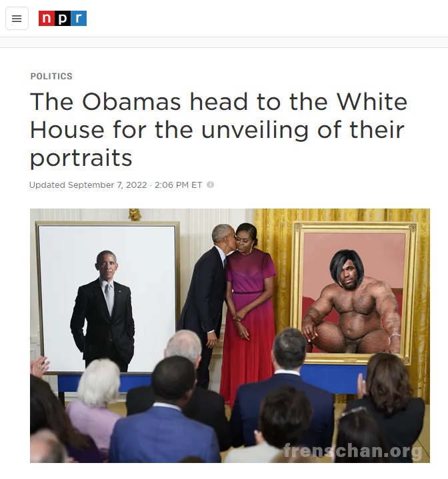Open the hamburger navigation menu
The image size is (448, 479).
[x=17, y=19]
